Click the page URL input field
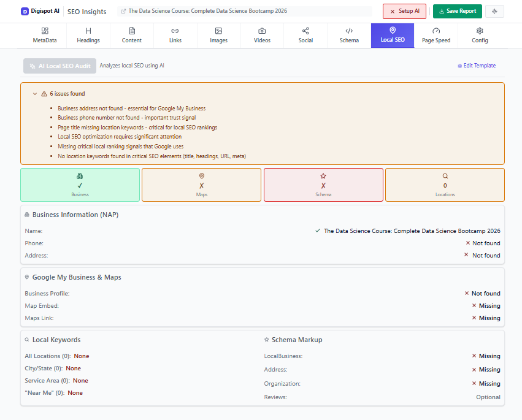Viewport: 522px width, 420px height. point(245,11)
